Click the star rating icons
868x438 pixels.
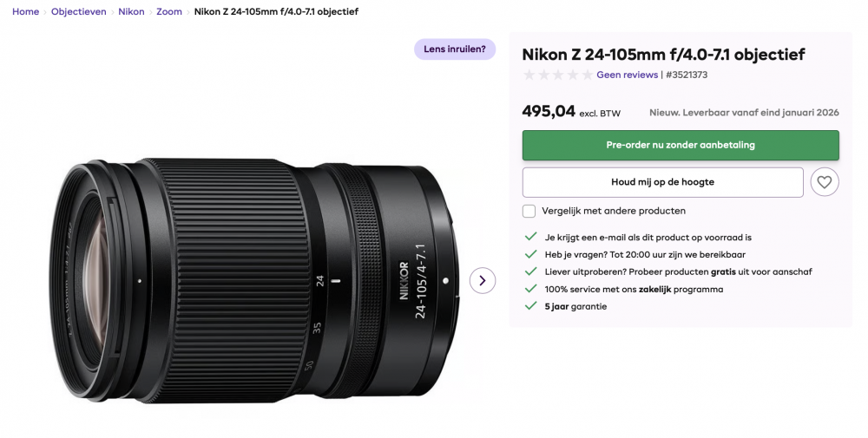tap(558, 75)
